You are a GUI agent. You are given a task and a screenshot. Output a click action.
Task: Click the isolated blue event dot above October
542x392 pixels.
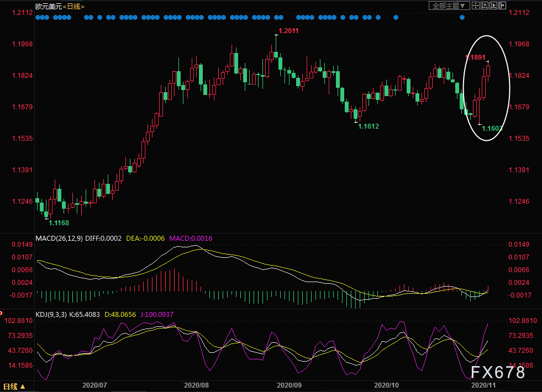(396, 17)
